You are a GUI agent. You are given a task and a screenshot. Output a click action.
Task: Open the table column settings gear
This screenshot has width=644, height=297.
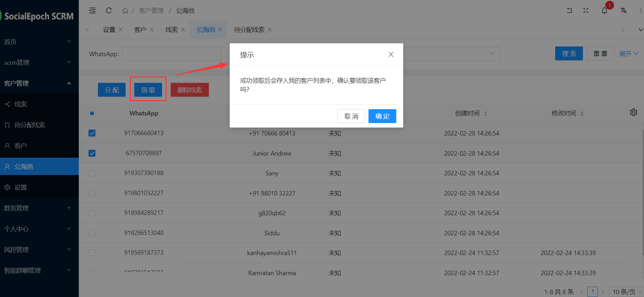(x=634, y=112)
